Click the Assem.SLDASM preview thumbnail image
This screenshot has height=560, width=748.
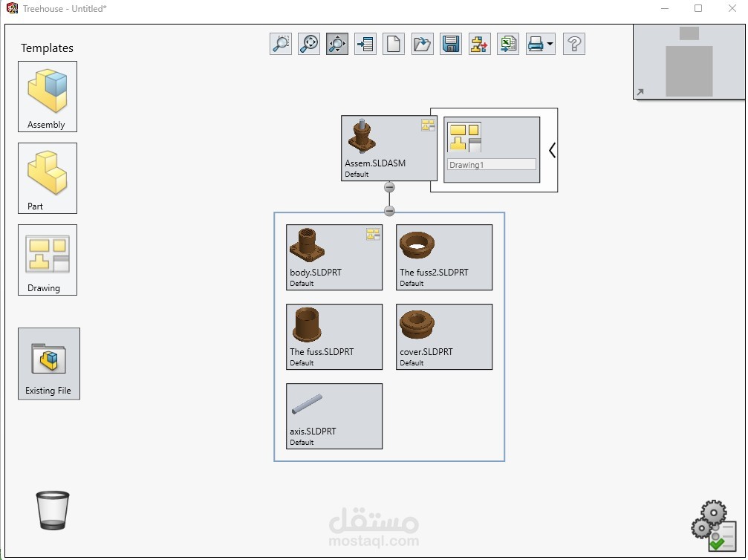(362, 136)
